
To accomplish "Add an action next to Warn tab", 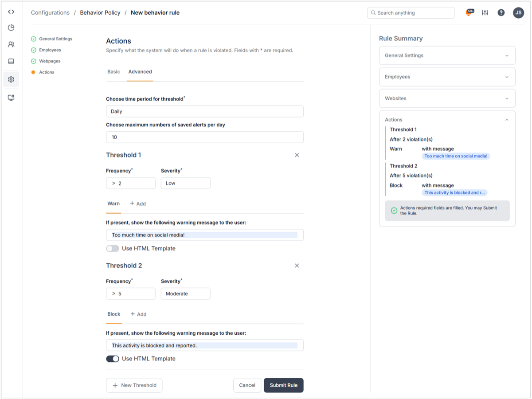I will pyautogui.click(x=138, y=203).
